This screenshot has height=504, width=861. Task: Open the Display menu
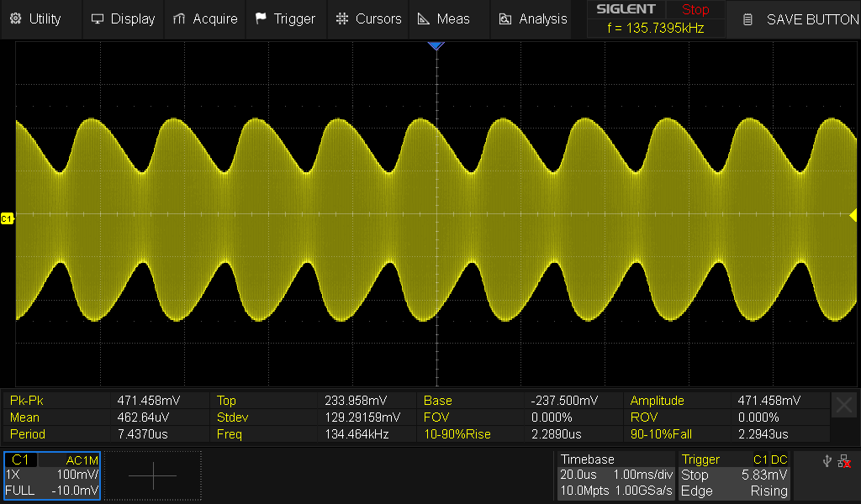(123, 18)
